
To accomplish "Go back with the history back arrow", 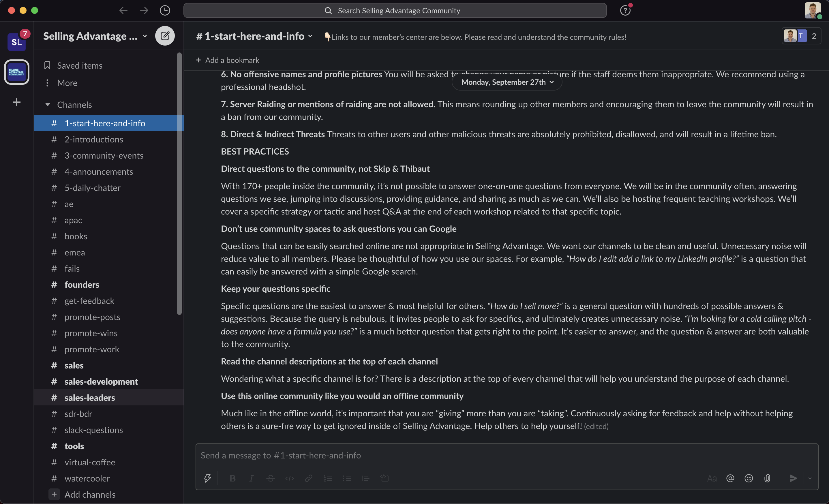I will (123, 10).
